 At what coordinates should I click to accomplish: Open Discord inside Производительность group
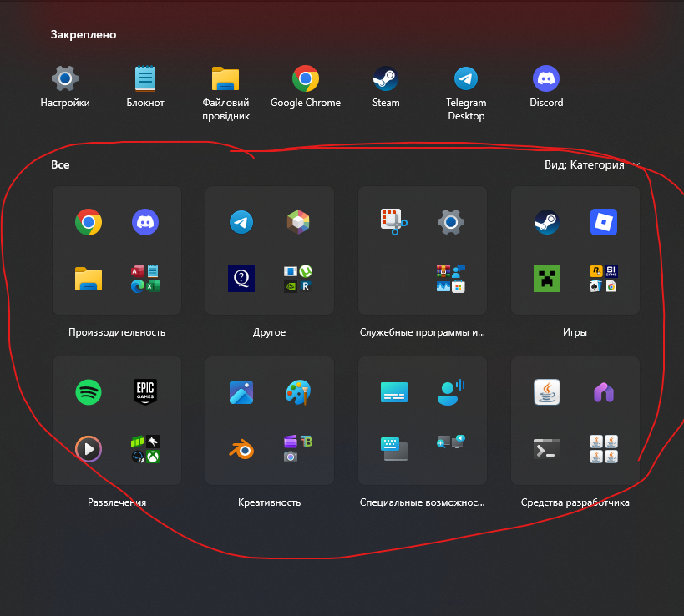click(x=145, y=222)
